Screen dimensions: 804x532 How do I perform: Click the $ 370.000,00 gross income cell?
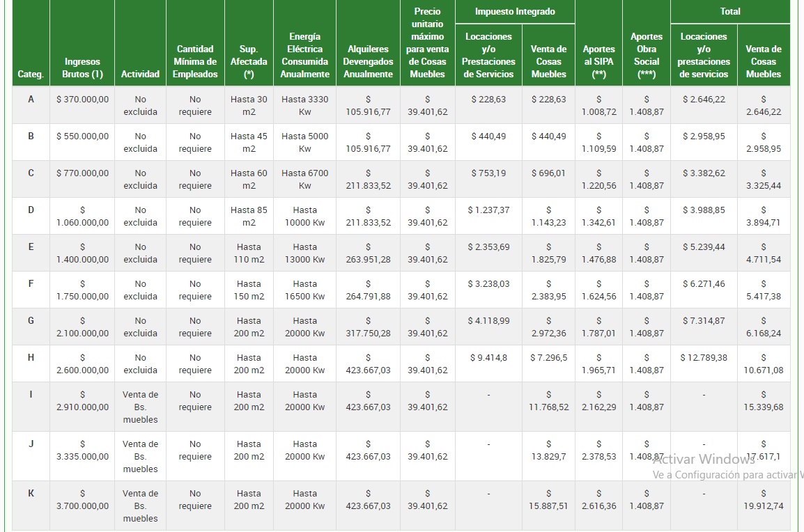click(82, 100)
